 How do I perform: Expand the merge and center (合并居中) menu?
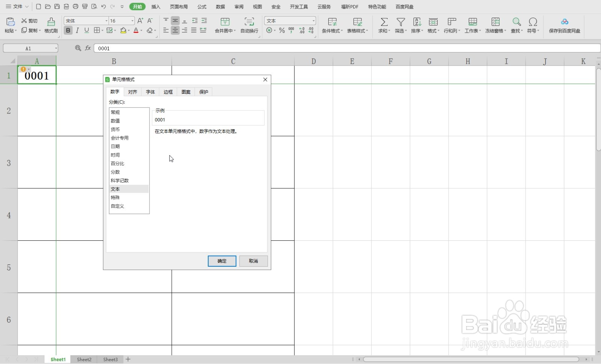[235, 31]
